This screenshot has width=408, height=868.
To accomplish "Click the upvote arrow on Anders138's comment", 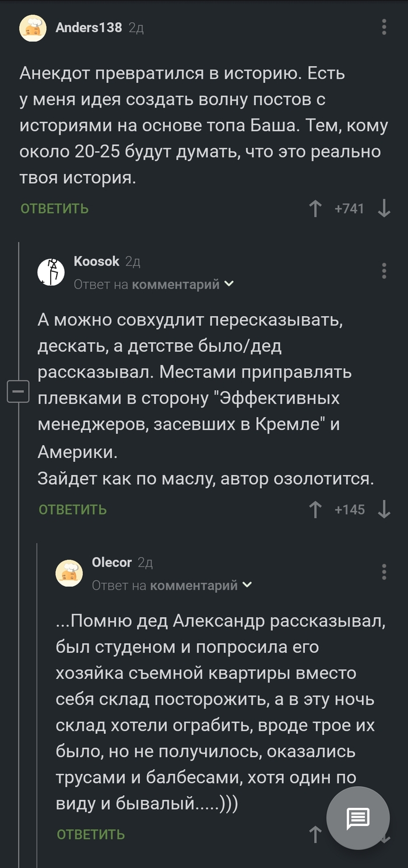I will point(315,208).
